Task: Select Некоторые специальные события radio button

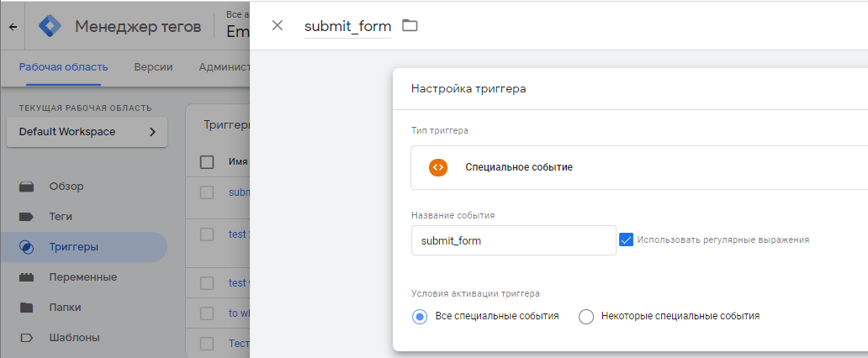Action: click(586, 317)
